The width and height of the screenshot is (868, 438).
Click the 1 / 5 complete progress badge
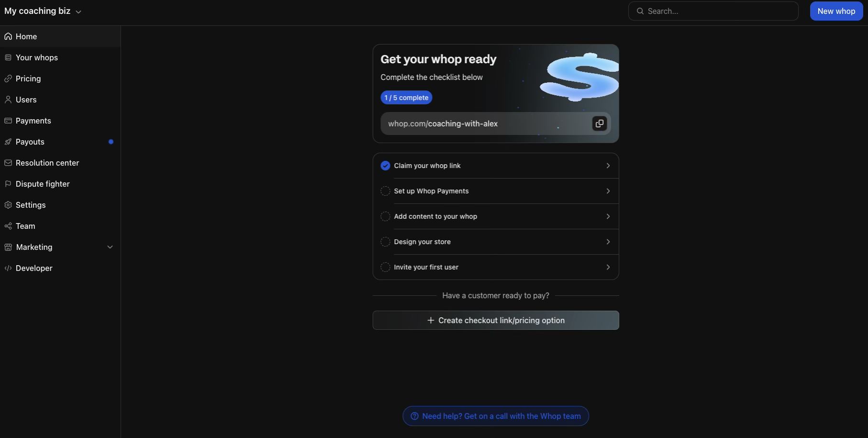click(x=406, y=98)
